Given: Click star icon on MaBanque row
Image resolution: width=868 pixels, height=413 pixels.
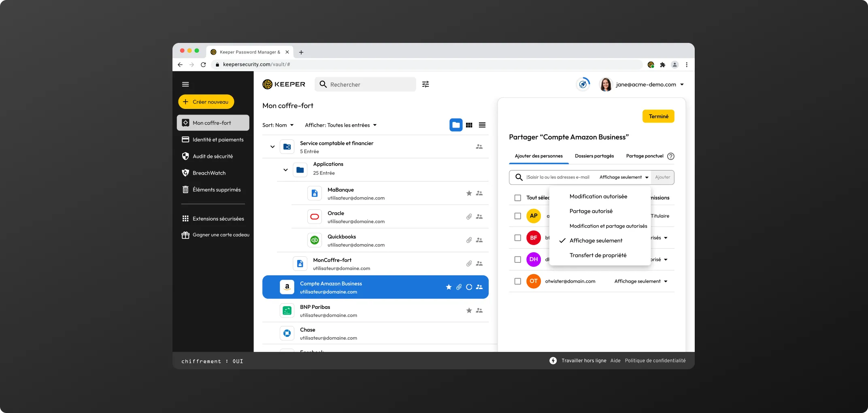Looking at the screenshot, I should (469, 193).
